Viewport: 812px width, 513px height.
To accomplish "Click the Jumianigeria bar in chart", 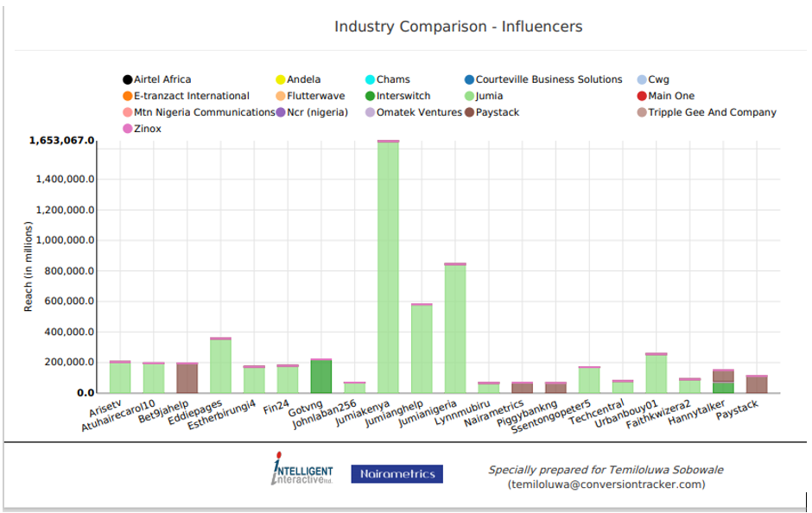I will (x=455, y=328).
